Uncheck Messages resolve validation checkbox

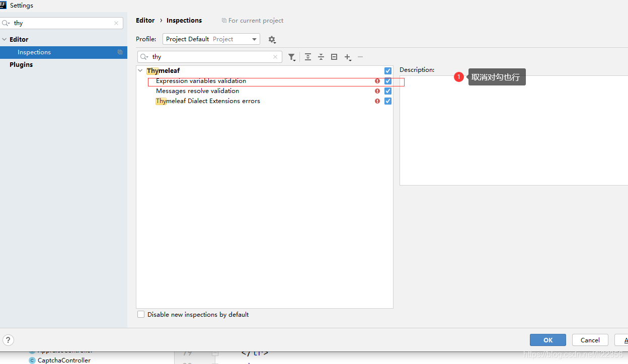[x=388, y=91]
